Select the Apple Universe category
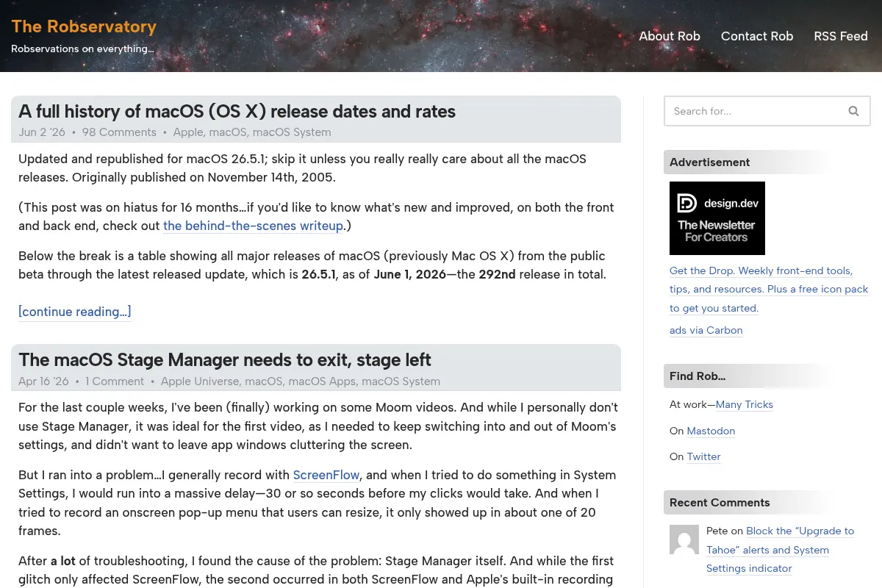Image resolution: width=882 pixels, height=588 pixels. (x=200, y=381)
